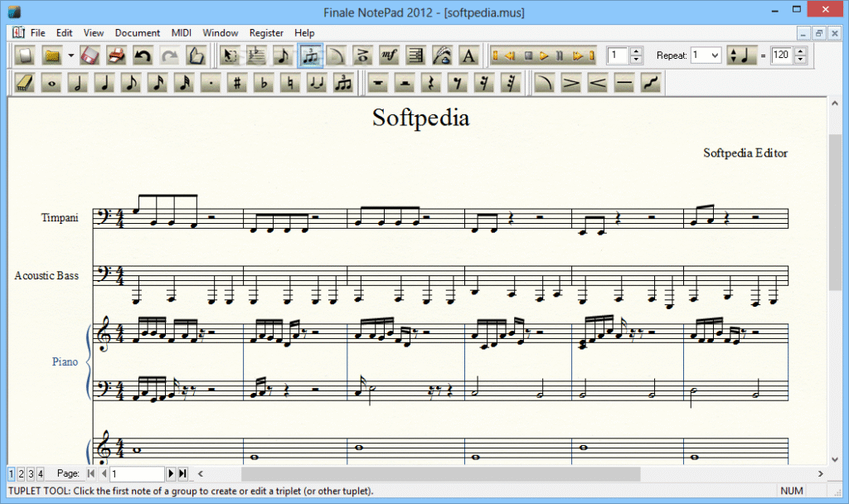Viewport: 849px width, 504px height.
Task: Select the Tuplet tool in main toolbar
Action: point(310,56)
